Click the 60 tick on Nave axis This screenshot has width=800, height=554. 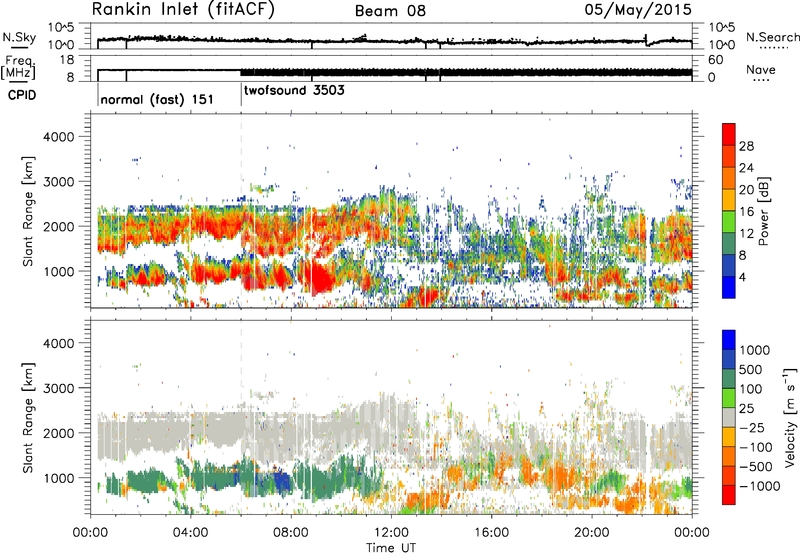pyautogui.click(x=716, y=60)
